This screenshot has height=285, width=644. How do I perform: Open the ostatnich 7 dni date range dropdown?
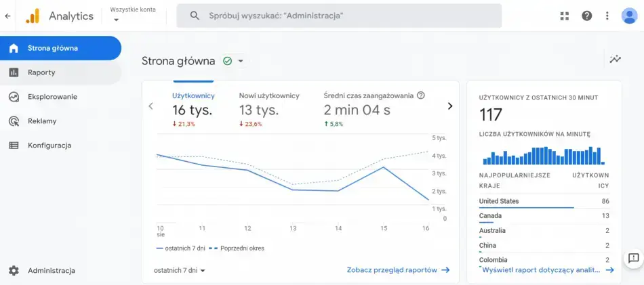point(180,270)
